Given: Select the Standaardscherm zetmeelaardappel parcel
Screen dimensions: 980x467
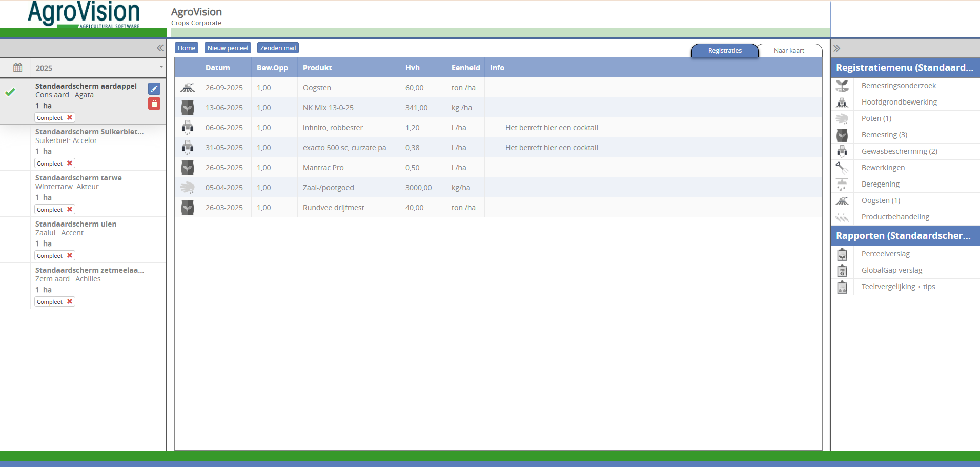Looking at the screenshot, I should [x=90, y=270].
